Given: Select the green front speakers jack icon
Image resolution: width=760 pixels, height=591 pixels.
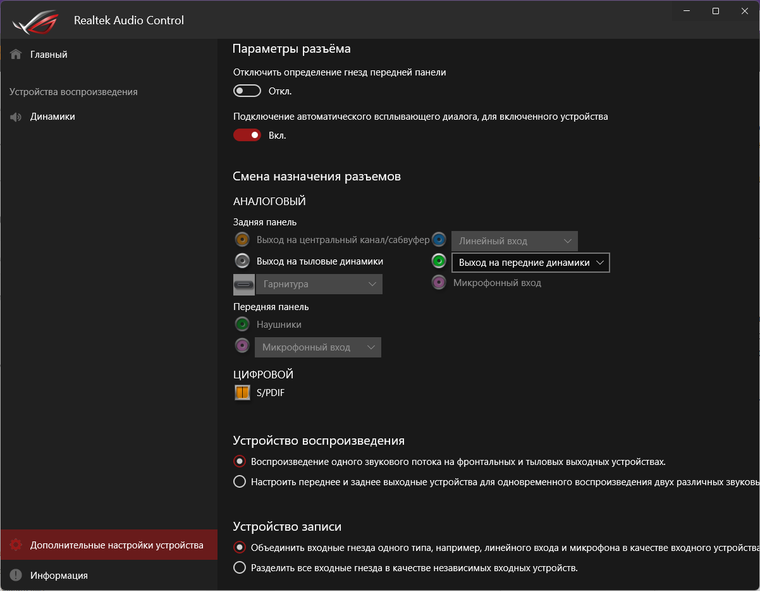Looking at the screenshot, I should click(x=439, y=261).
